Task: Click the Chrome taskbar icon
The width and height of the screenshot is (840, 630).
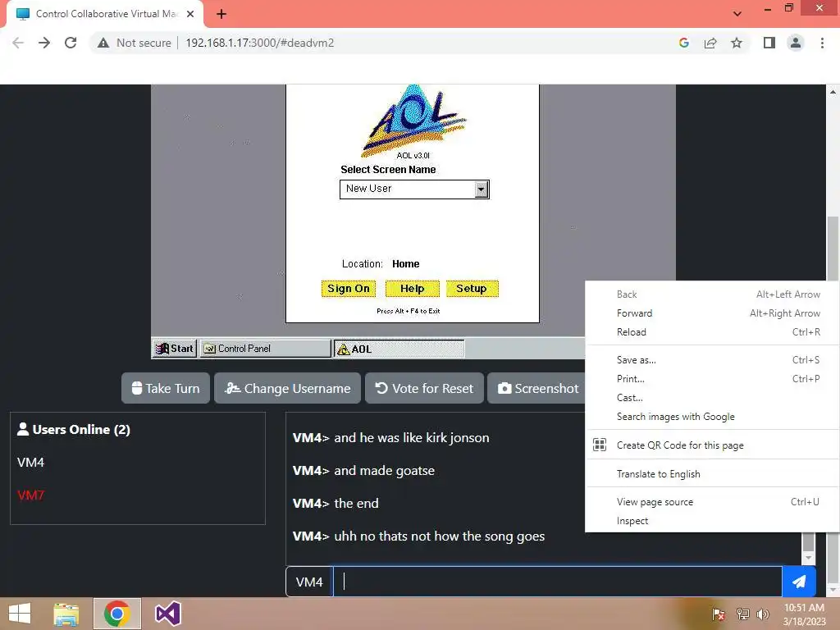Action: 116,614
